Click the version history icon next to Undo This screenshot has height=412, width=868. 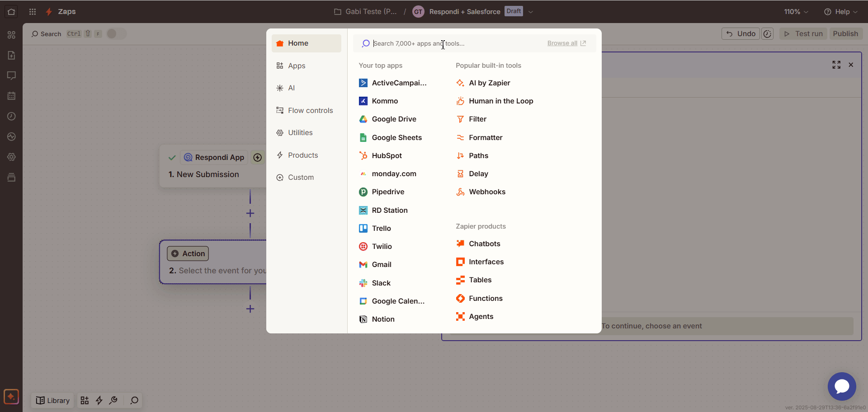pyautogui.click(x=767, y=34)
